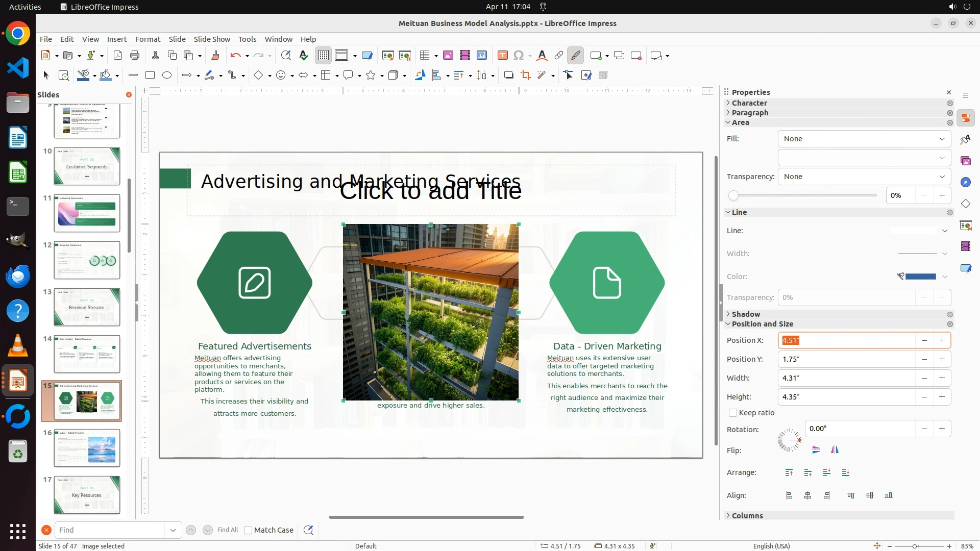Select the slide 16 thumbnail
Screen dimensions: 980x551
[87, 447]
